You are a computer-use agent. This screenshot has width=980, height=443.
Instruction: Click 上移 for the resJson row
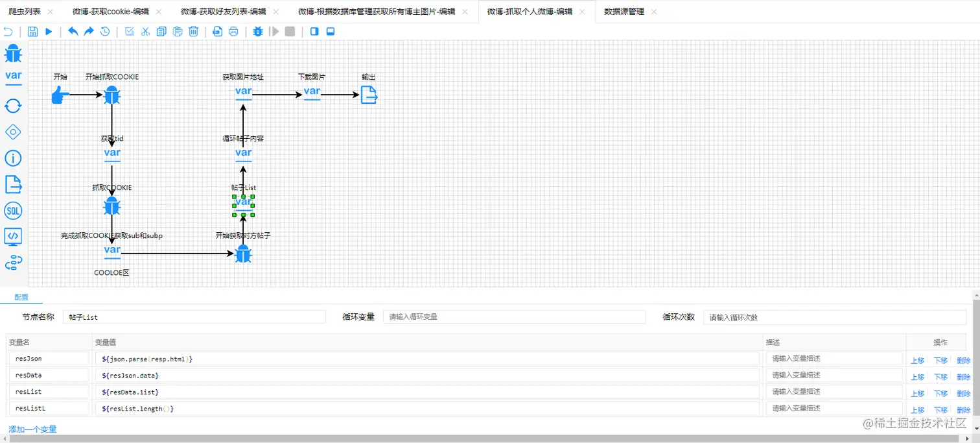[x=918, y=361]
